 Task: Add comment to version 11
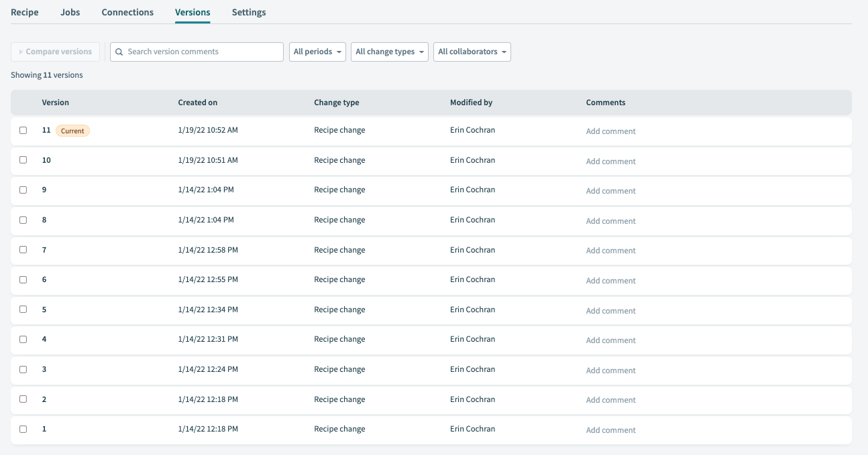pos(610,131)
